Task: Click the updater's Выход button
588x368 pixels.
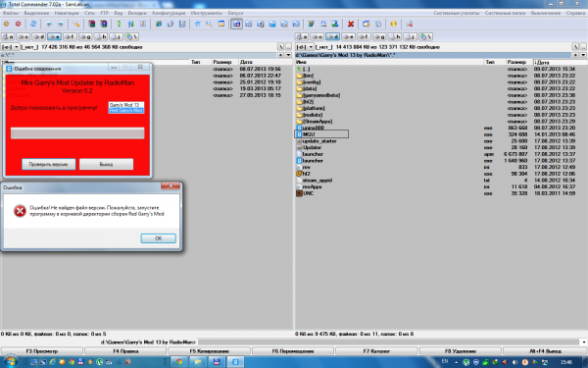Action: click(106, 164)
